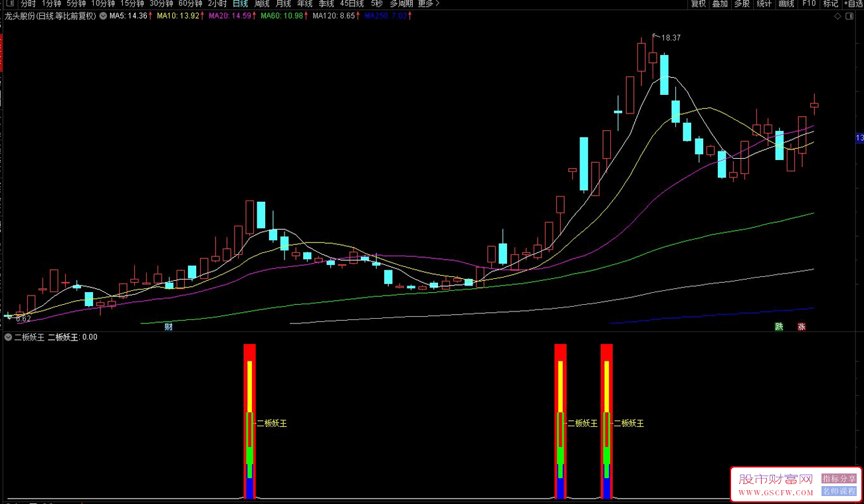The height and width of the screenshot is (504, 864).
Task: Switch to 1分钟 period tab
Action: [x=51, y=3]
